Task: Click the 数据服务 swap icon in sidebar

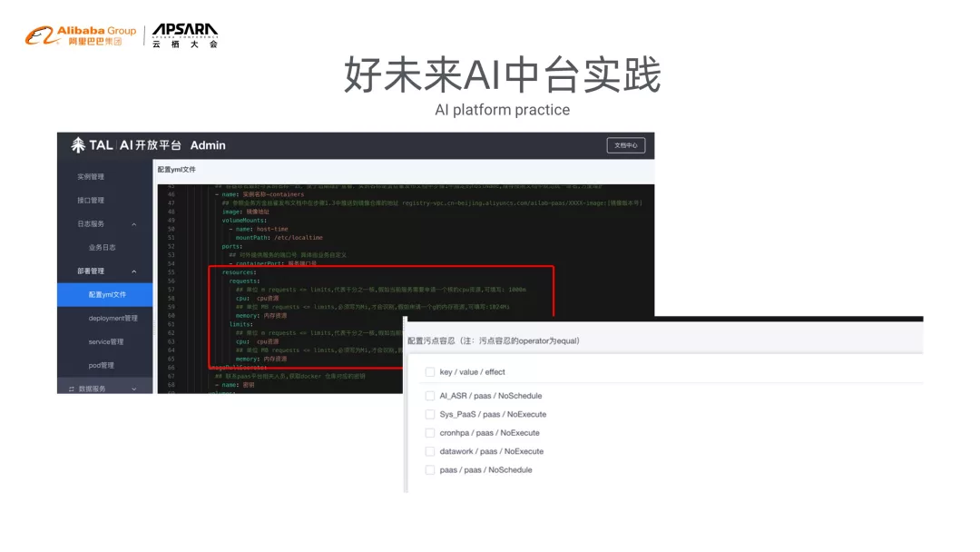Action: [x=72, y=389]
